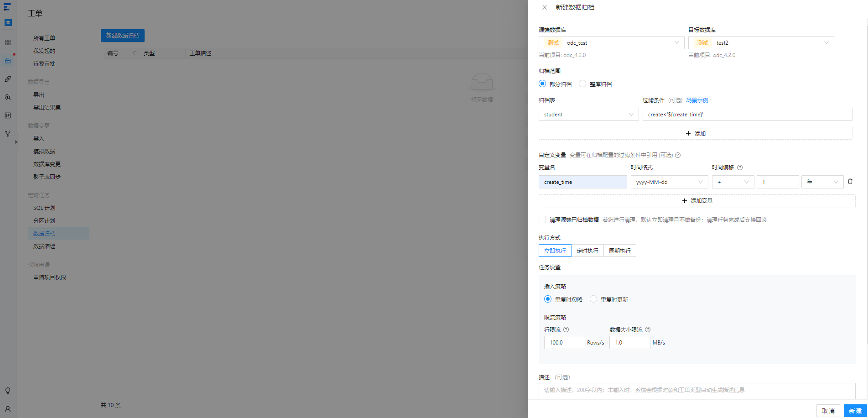This screenshot has width=868, height=418.
Task: Select 数据归档 in the side menu
Action: (x=58, y=234)
